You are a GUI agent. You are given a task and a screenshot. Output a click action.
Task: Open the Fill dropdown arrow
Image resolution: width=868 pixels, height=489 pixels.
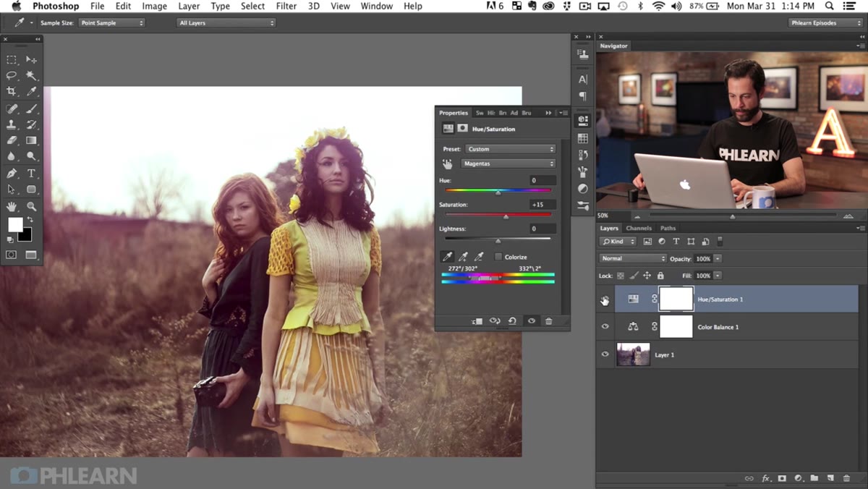click(x=718, y=276)
